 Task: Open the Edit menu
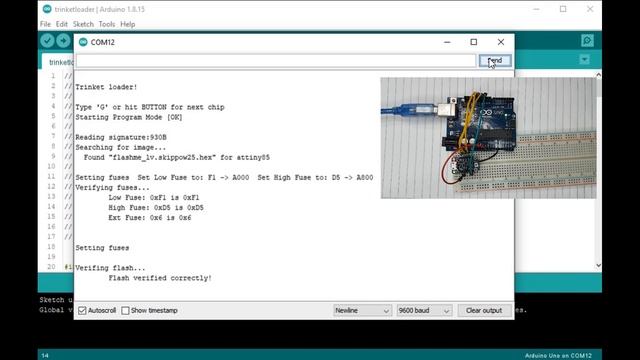coord(62,24)
